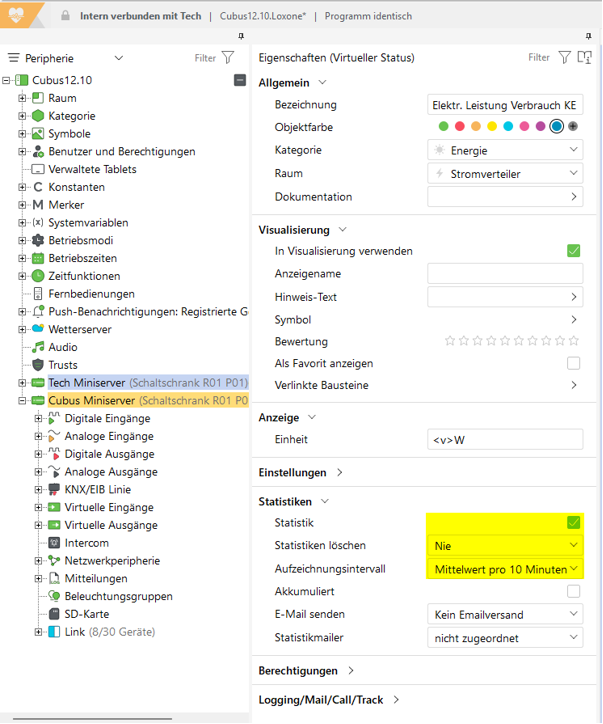Click the Trusts shield icon
Image resolution: width=603 pixels, height=724 pixels.
[38, 365]
